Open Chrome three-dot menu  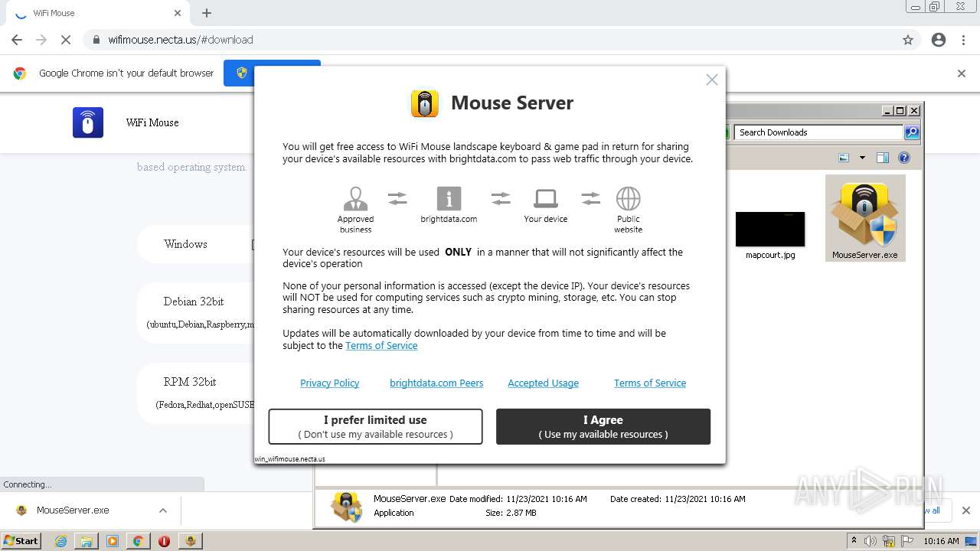coord(963,40)
